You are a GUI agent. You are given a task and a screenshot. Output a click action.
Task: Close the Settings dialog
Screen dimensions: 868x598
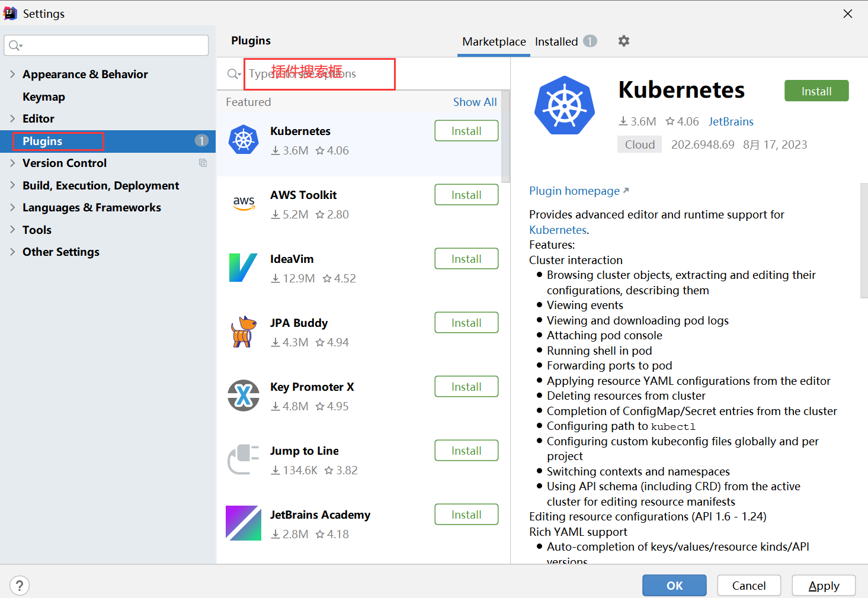pyautogui.click(x=848, y=14)
